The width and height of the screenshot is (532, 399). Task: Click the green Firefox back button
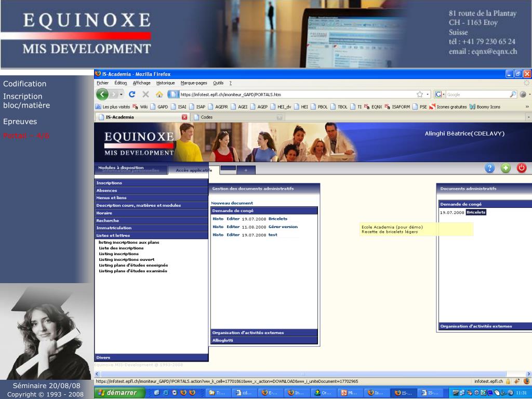(x=102, y=95)
